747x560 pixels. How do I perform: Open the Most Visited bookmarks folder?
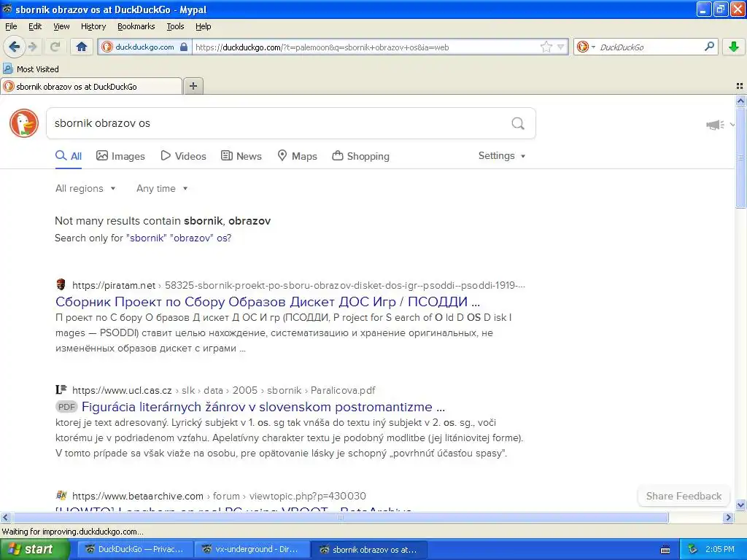[x=31, y=69]
